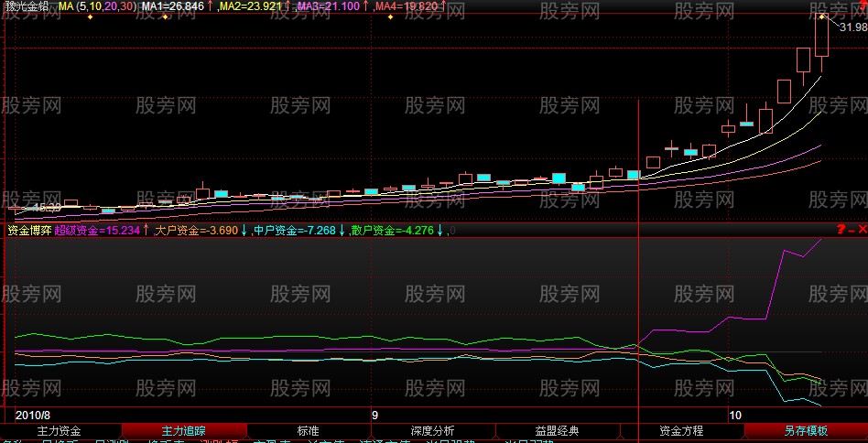The width and height of the screenshot is (868, 443).
Task: Minimize the 资金博弈 indicator panel
Action: coord(852,230)
